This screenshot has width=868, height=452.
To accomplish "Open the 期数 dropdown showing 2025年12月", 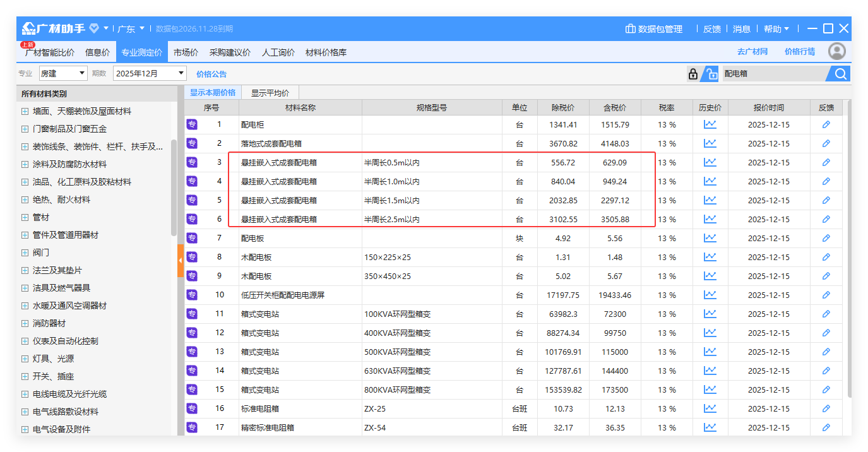I will [150, 73].
